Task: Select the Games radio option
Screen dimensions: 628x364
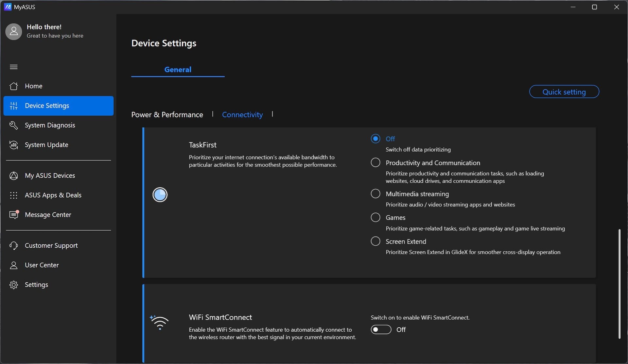Action: pos(375,217)
